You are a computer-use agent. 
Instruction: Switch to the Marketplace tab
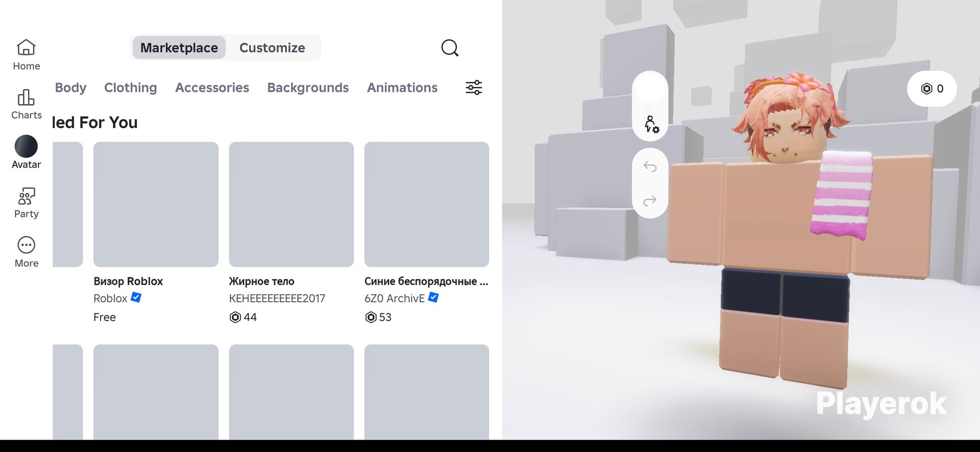179,48
